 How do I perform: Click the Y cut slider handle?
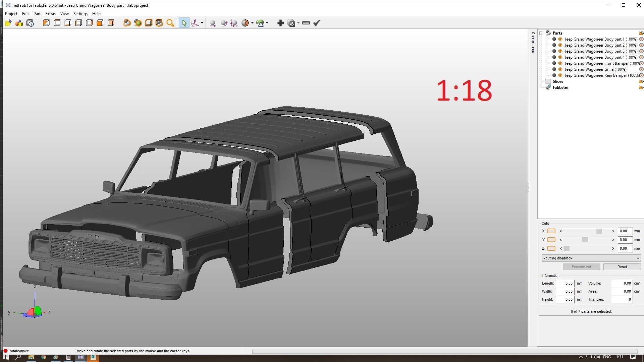pyautogui.click(x=585, y=240)
